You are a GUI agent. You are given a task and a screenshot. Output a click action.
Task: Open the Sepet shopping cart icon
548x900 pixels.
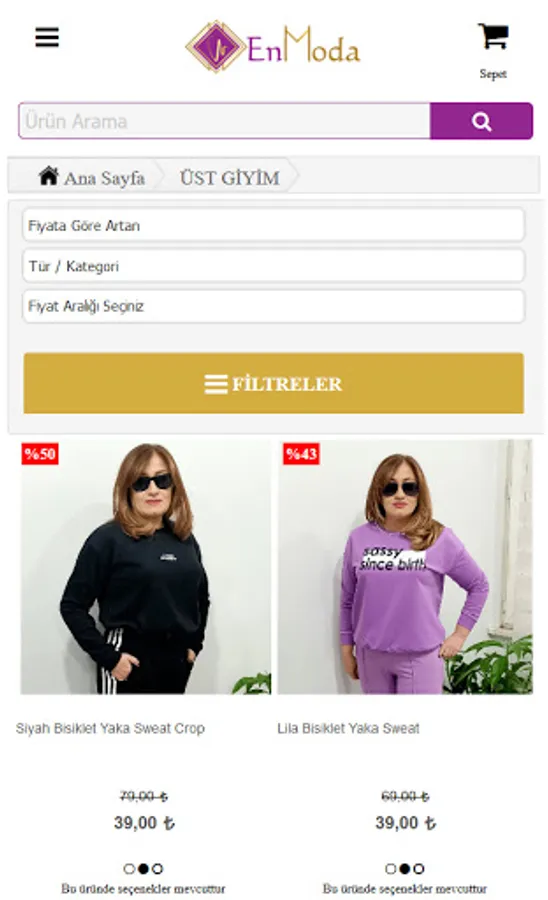tap(493, 37)
